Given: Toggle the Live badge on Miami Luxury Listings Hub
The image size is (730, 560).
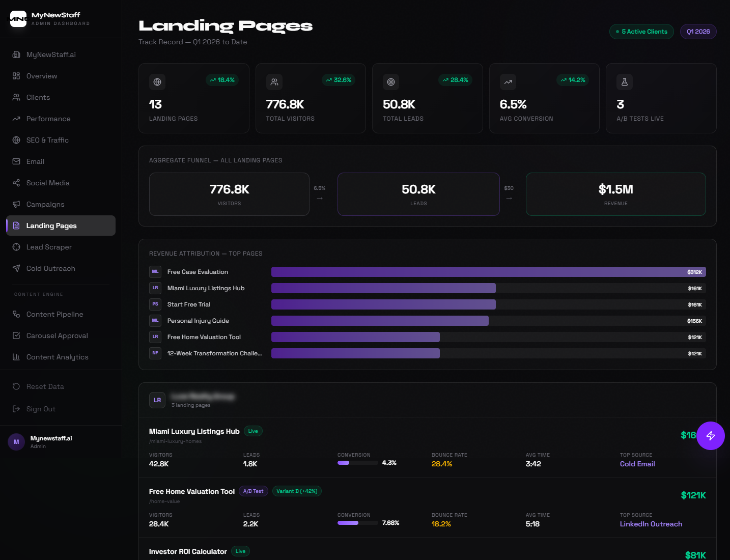Looking at the screenshot, I should 253,431.
